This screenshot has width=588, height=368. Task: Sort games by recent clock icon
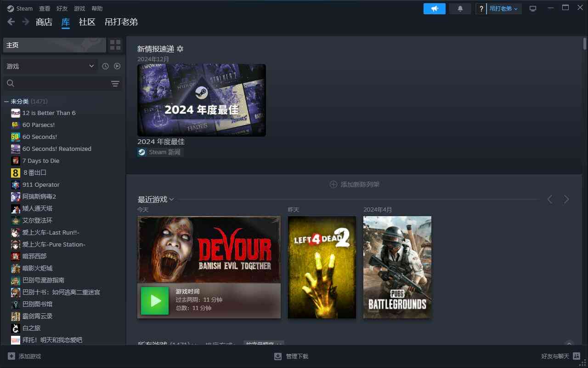click(105, 66)
